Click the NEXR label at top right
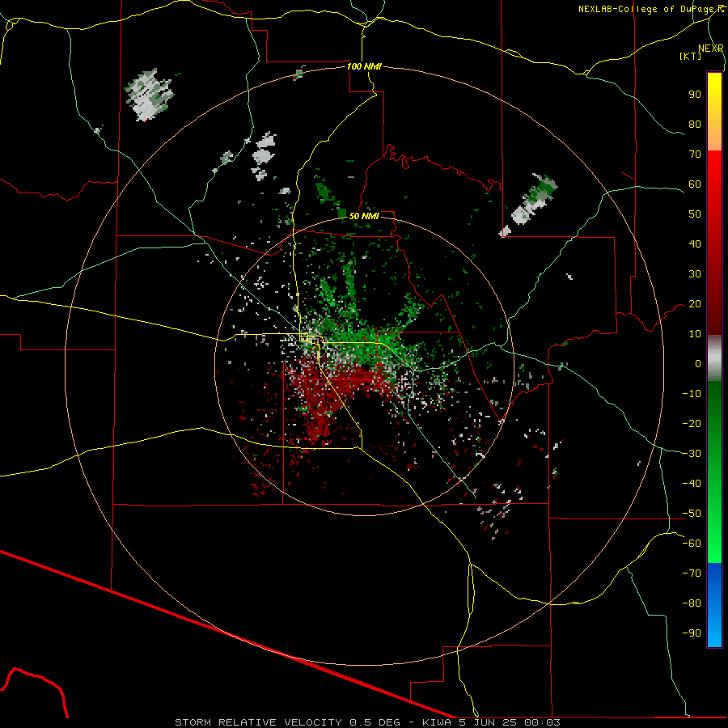The height and width of the screenshot is (728, 728). click(x=711, y=49)
